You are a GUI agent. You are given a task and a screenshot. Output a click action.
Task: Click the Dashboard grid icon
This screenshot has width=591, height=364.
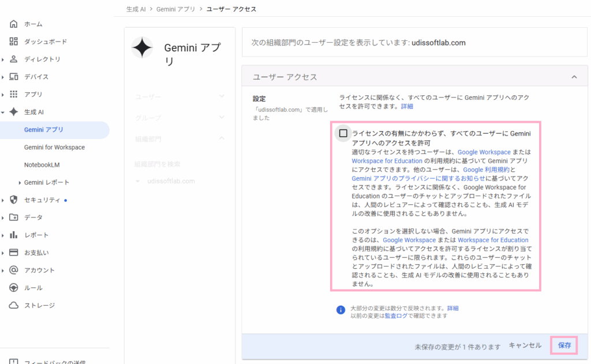(x=14, y=42)
